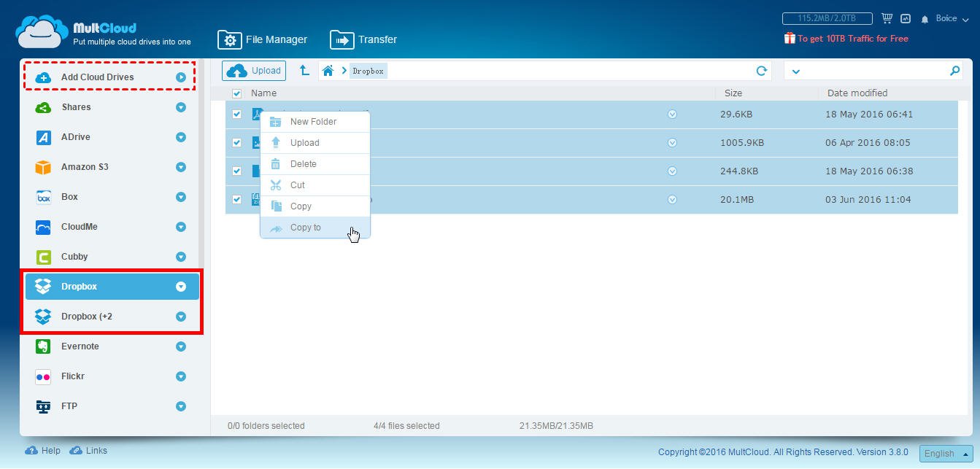Uncheck the file dated 18 May 2016 06:38
980x469 pixels.
pos(236,171)
